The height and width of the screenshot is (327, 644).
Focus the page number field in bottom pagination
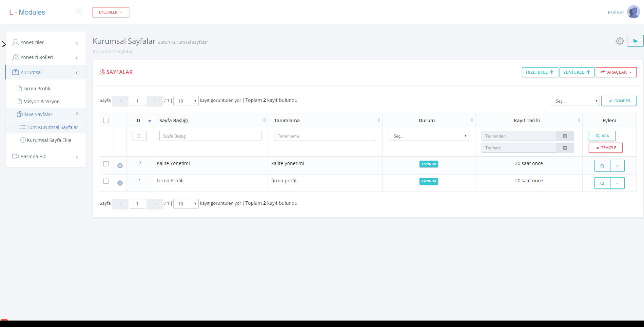coord(137,204)
